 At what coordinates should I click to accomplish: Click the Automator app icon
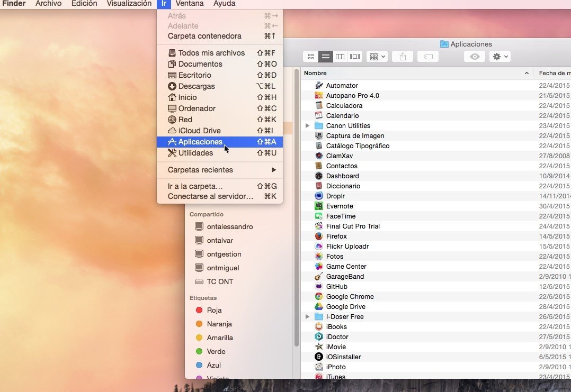319,85
